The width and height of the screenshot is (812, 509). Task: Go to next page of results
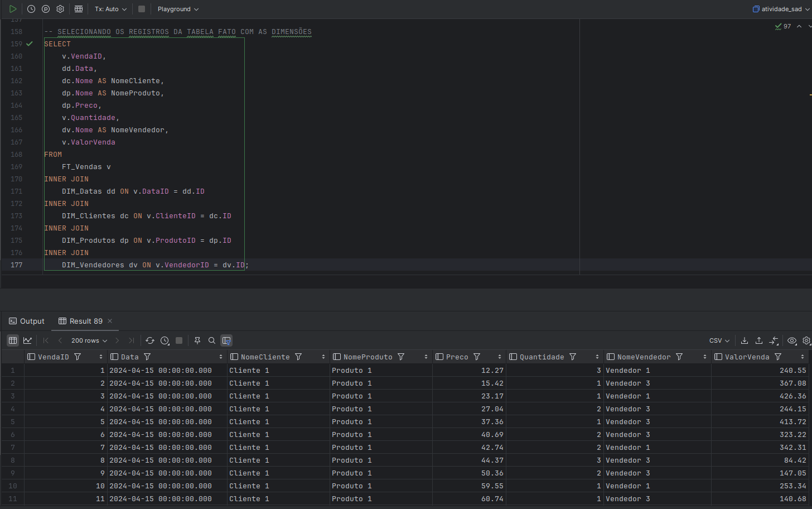click(117, 340)
